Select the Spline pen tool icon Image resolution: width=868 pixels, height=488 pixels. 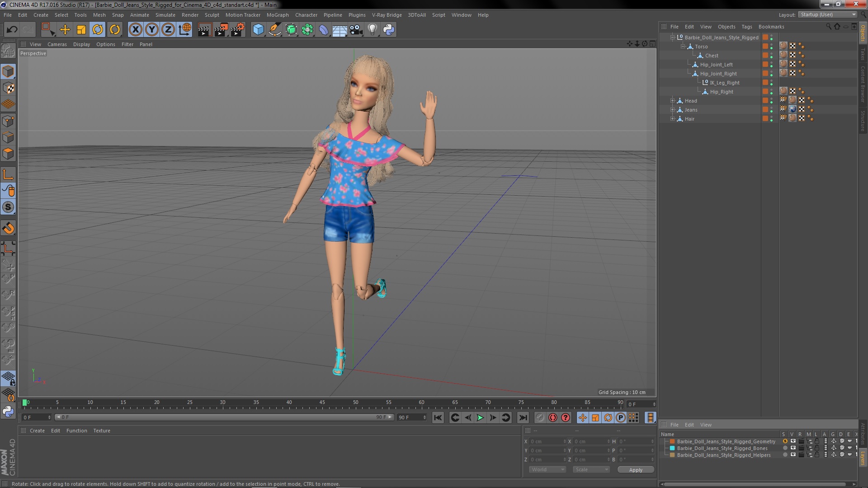pyautogui.click(x=274, y=29)
